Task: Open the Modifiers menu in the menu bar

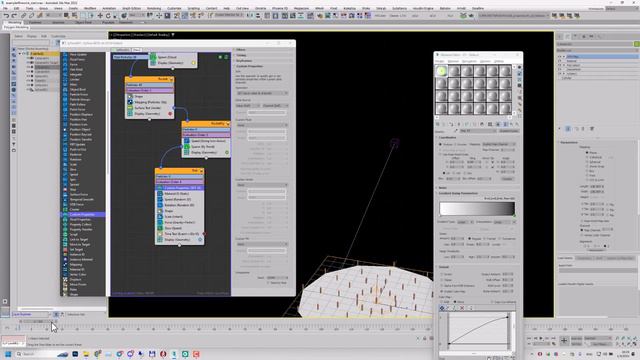Action: pos(90,8)
